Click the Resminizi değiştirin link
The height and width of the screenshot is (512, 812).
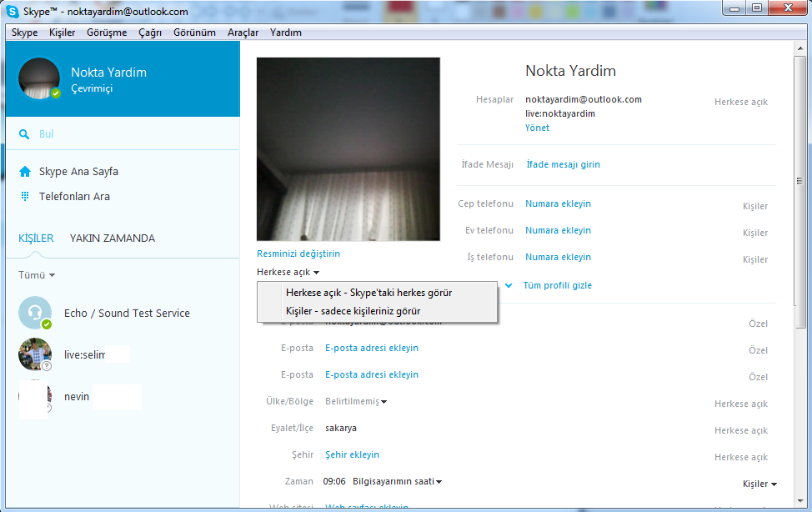[x=298, y=254]
